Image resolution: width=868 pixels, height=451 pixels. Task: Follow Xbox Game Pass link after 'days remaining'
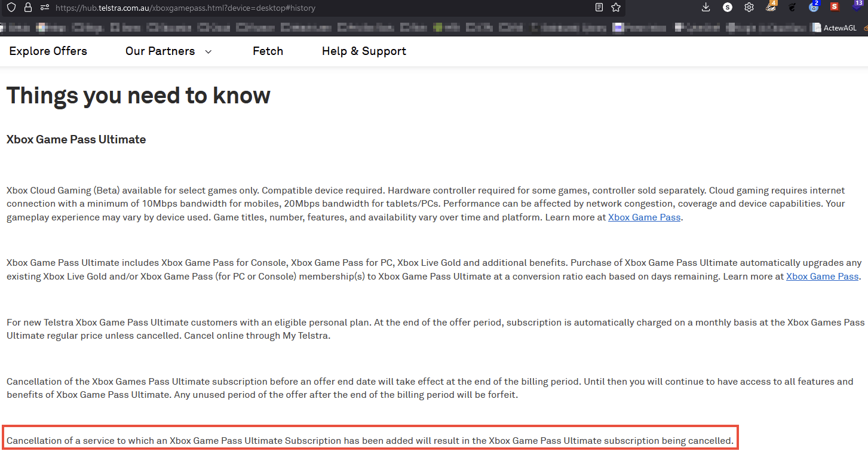pos(823,277)
